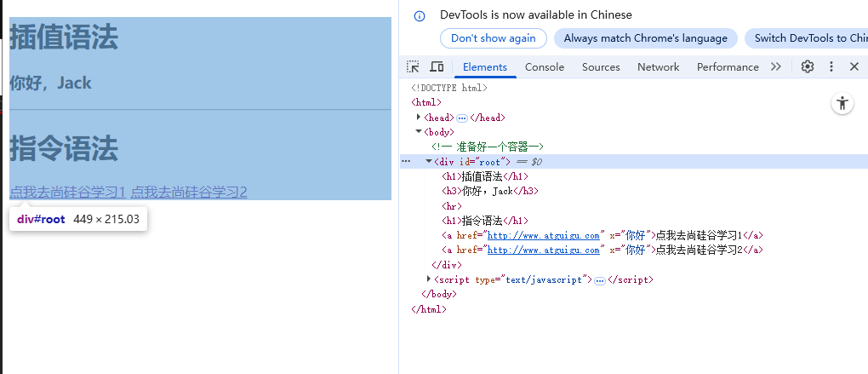
Task: Select the h1 指令语法 DOM row
Action: tap(485, 221)
